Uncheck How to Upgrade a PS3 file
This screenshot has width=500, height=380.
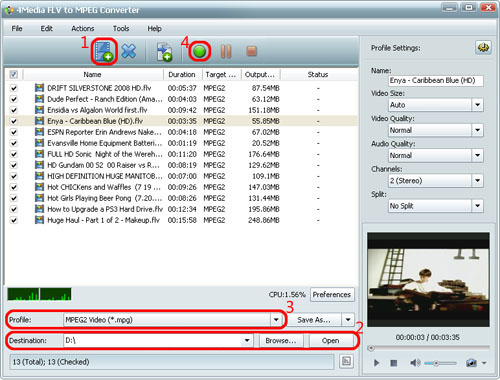(14, 209)
